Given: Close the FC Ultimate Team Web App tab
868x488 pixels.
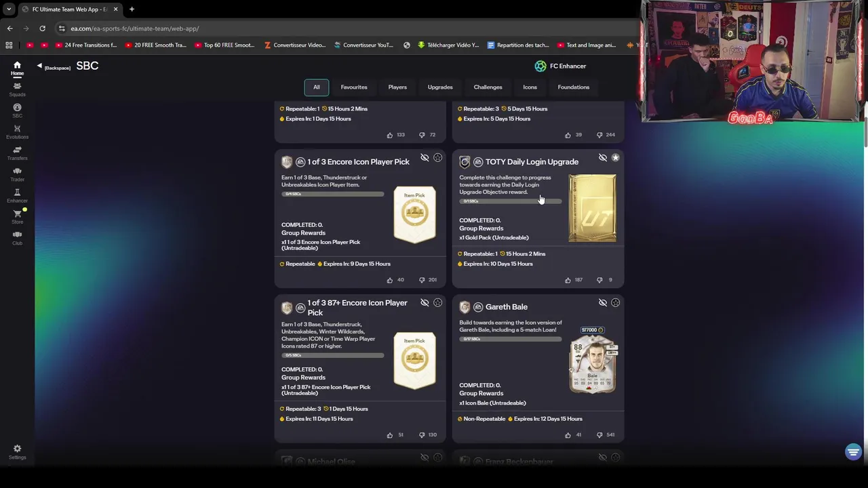Looking at the screenshot, I should coord(115,9).
